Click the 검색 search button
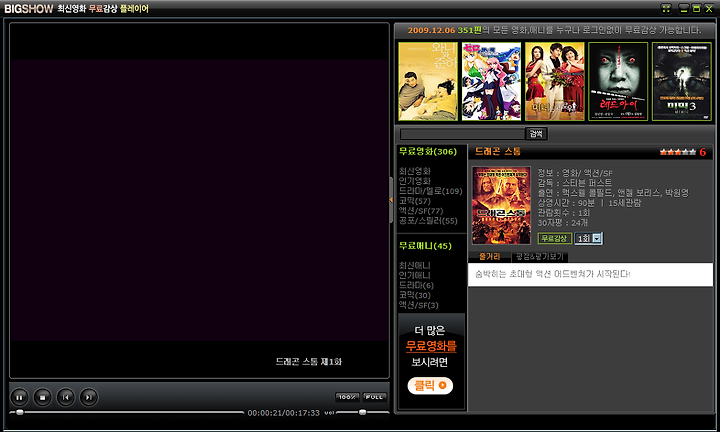Screen dimensions: 720x432 (x=536, y=134)
